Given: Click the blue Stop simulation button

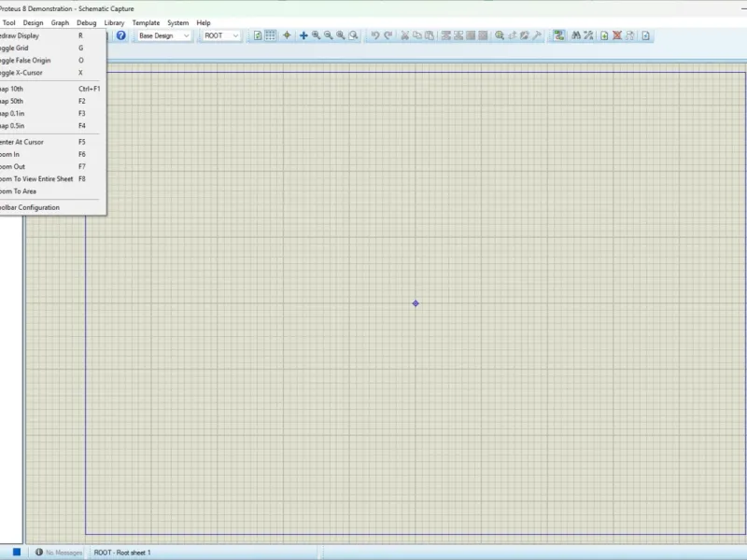Looking at the screenshot, I should 17,552.
